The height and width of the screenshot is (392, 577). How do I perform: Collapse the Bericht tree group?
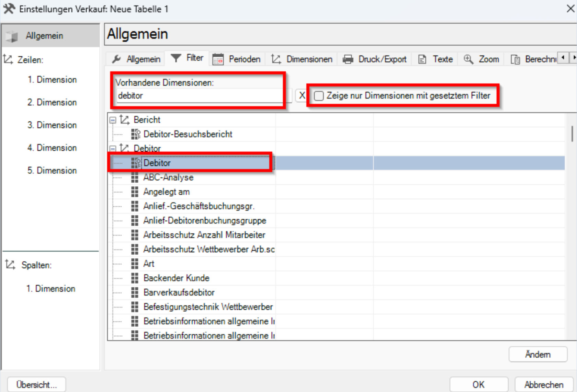pos(113,120)
